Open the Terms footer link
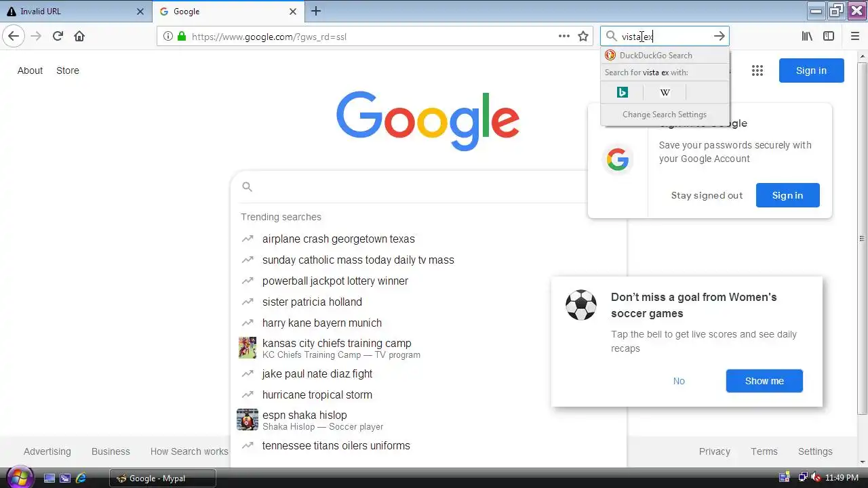 [x=764, y=451]
